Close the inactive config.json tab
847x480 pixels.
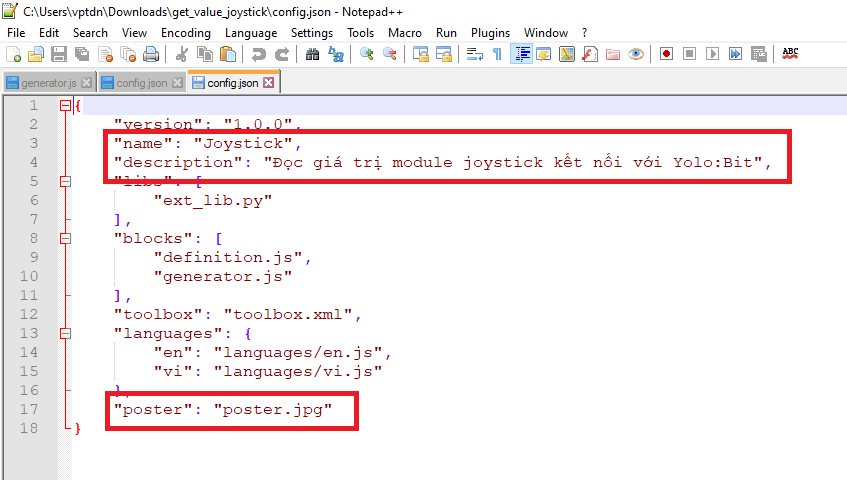pos(177,83)
